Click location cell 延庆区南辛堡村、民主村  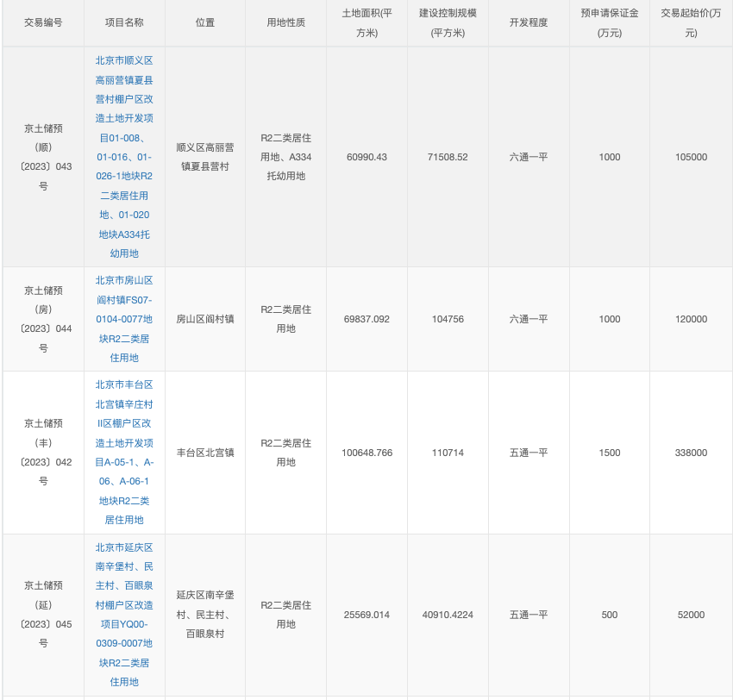click(204, 615)
